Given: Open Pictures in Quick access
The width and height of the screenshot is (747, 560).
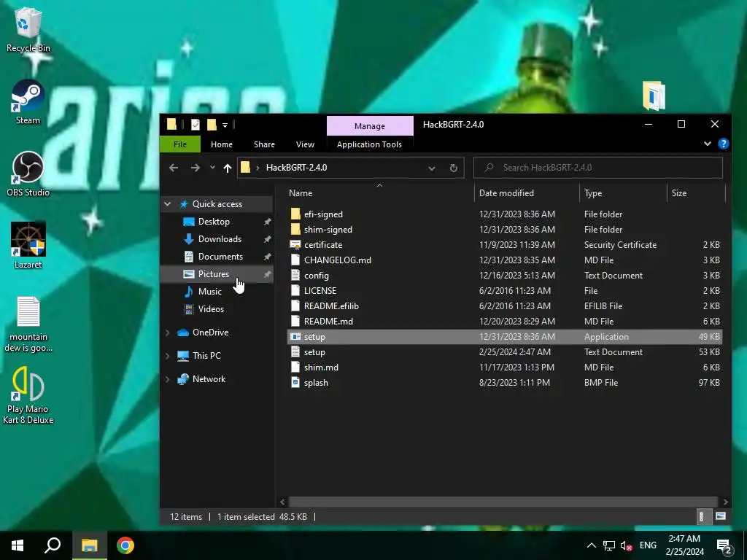Looking at the screenshot, I should [x=214, y=274].
